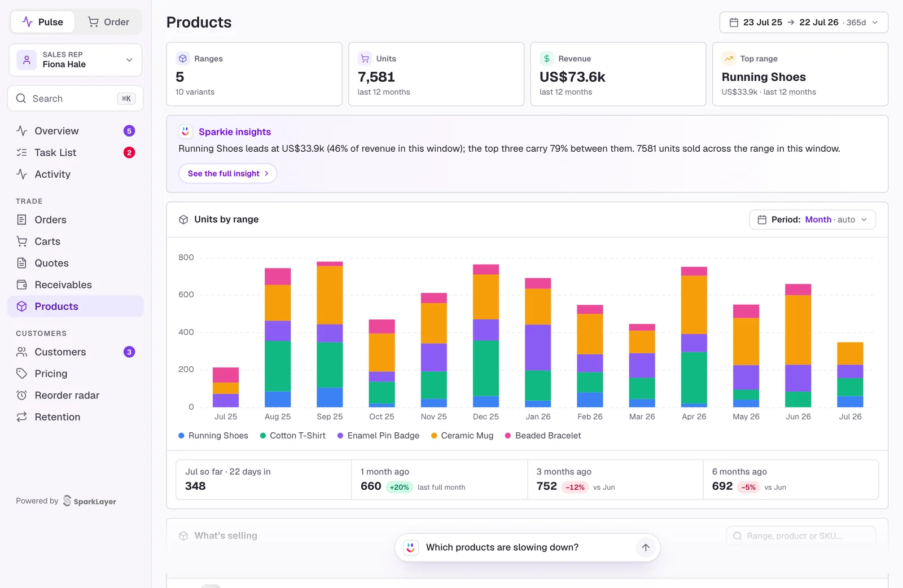The height and width of the screenshot is (588, 903).
Task: Click the Customers people icon
Action: click(x=22, y=352)
